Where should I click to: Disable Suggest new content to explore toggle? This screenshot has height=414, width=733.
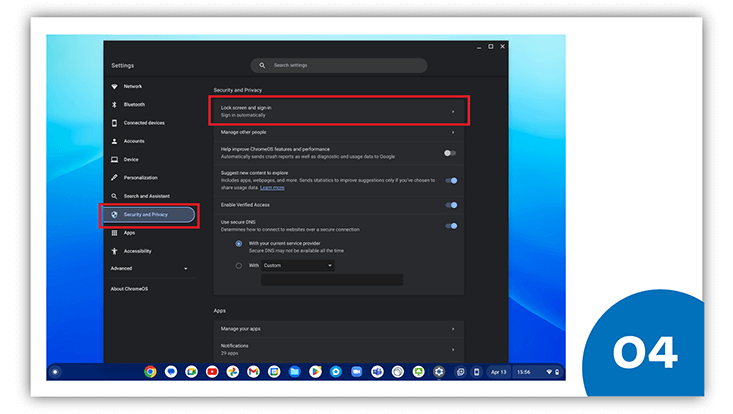click(450, 181)
